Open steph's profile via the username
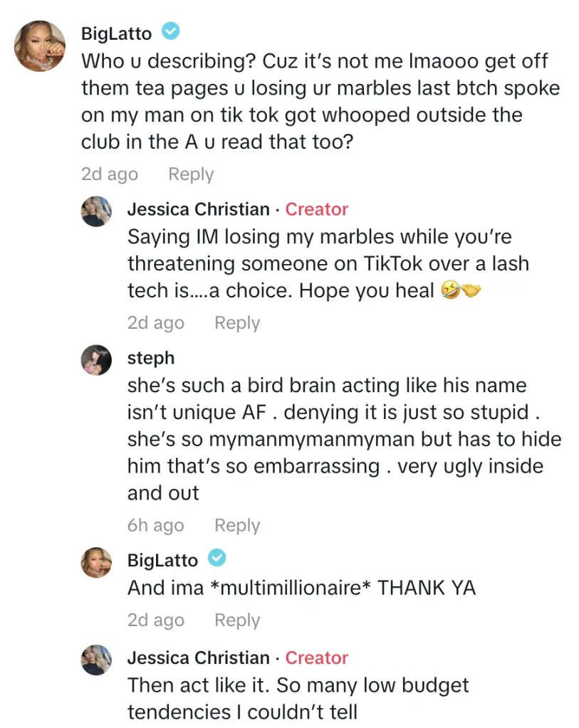 point(150,358)
